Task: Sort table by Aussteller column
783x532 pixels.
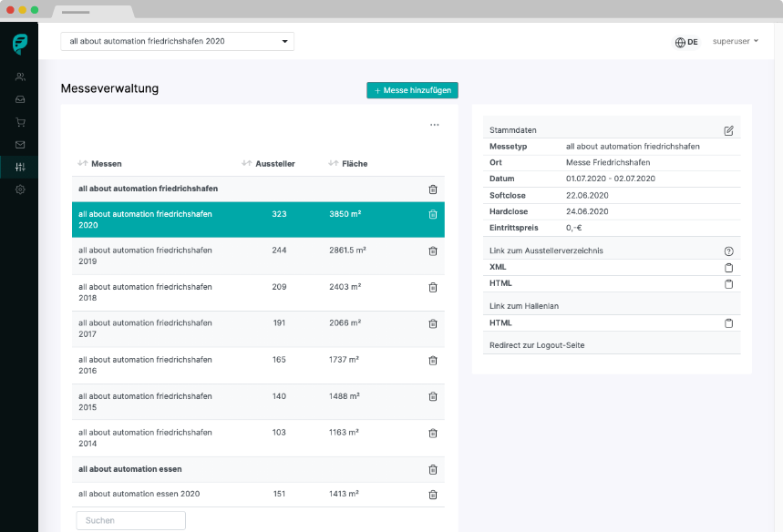Action: (269, 164)
